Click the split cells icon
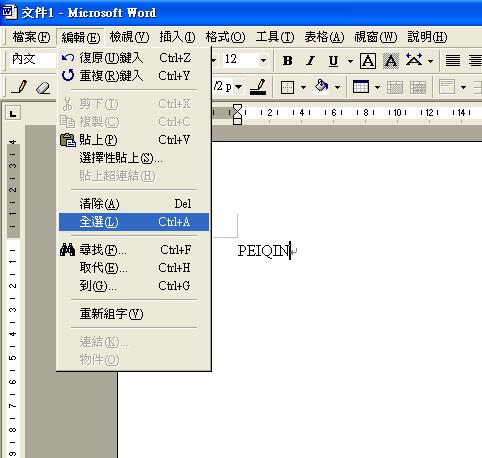This screenshot has width=482, height=458. (418, 87)
